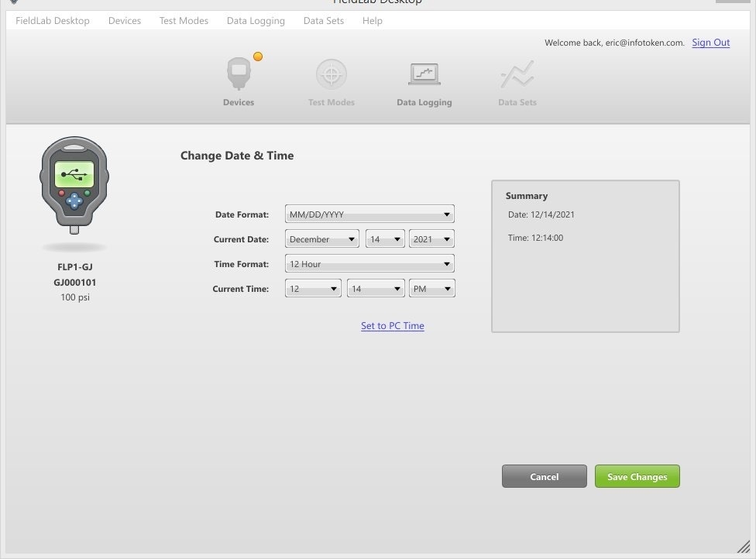This screenshot has height=559, width=756.
Task: Open the Data Logging laptop icon
Action: (424, 74)
